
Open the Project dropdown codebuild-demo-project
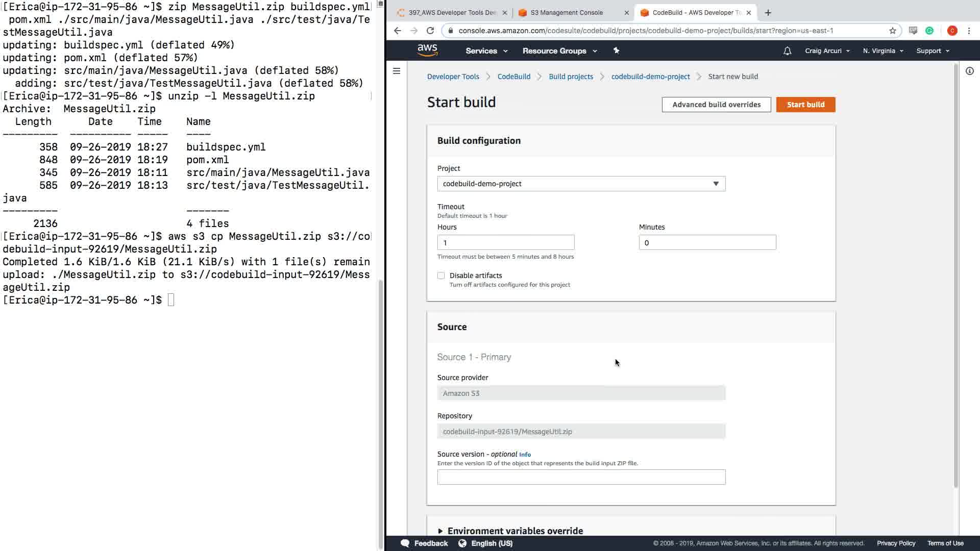tap(581, 184)
